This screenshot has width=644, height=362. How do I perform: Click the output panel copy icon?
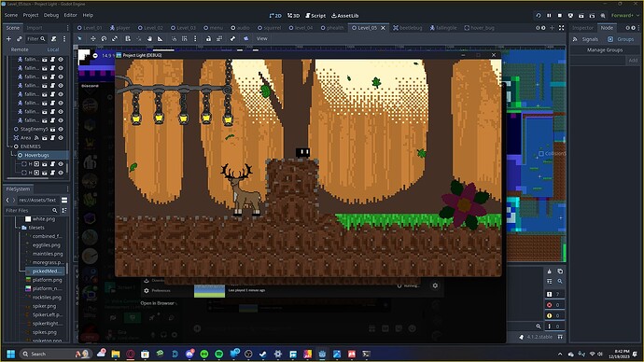click(560, 271)
